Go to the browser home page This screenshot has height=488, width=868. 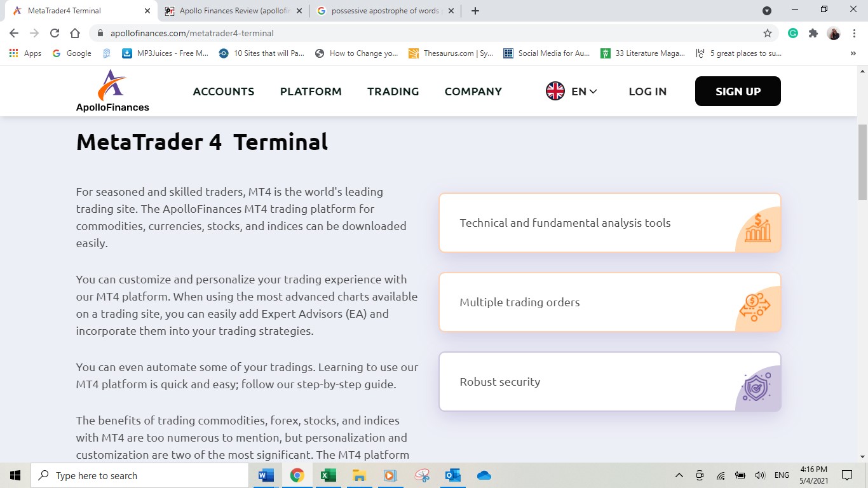[x=75, y=33]
